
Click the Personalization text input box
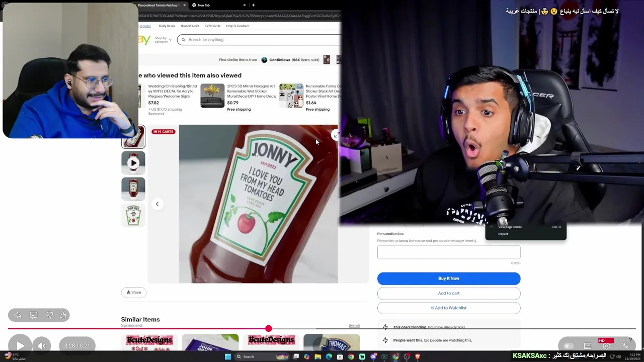[x=449, y=252]
